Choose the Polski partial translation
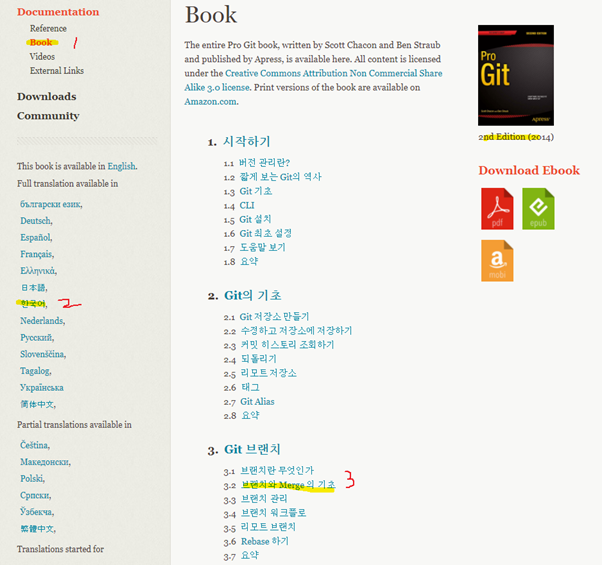 (32, 479)
